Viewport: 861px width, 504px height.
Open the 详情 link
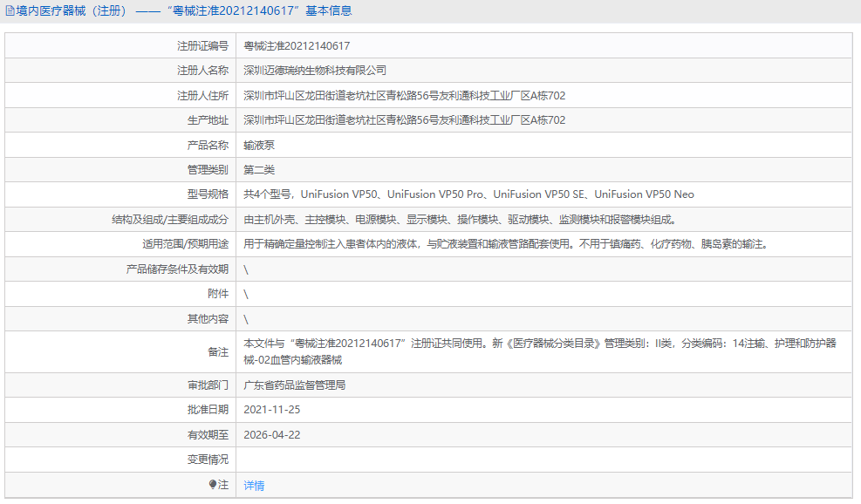click(254, 486)
